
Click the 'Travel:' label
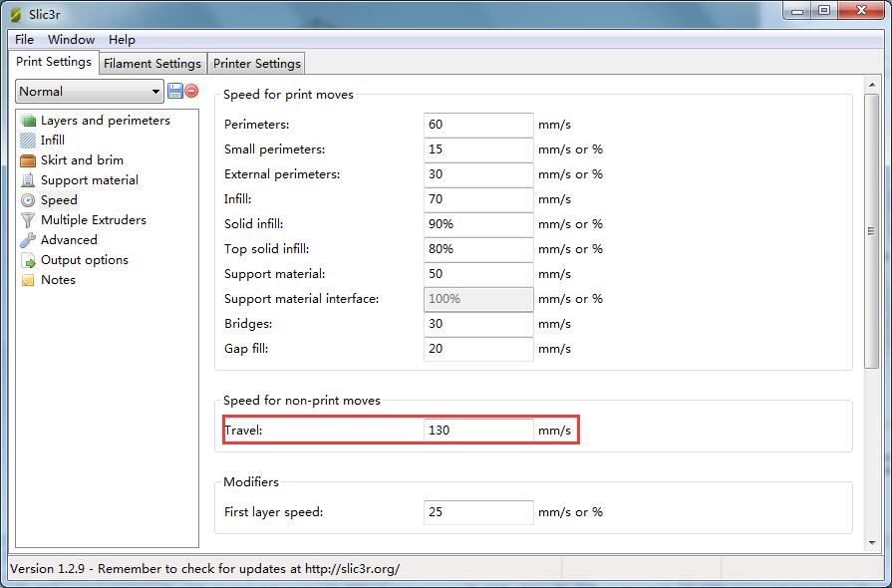click(243, 431)
